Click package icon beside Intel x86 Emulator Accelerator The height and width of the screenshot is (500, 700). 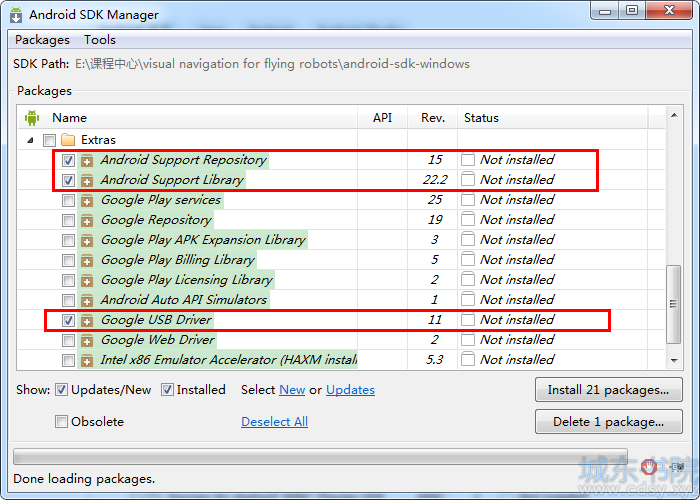coord(87,360)
